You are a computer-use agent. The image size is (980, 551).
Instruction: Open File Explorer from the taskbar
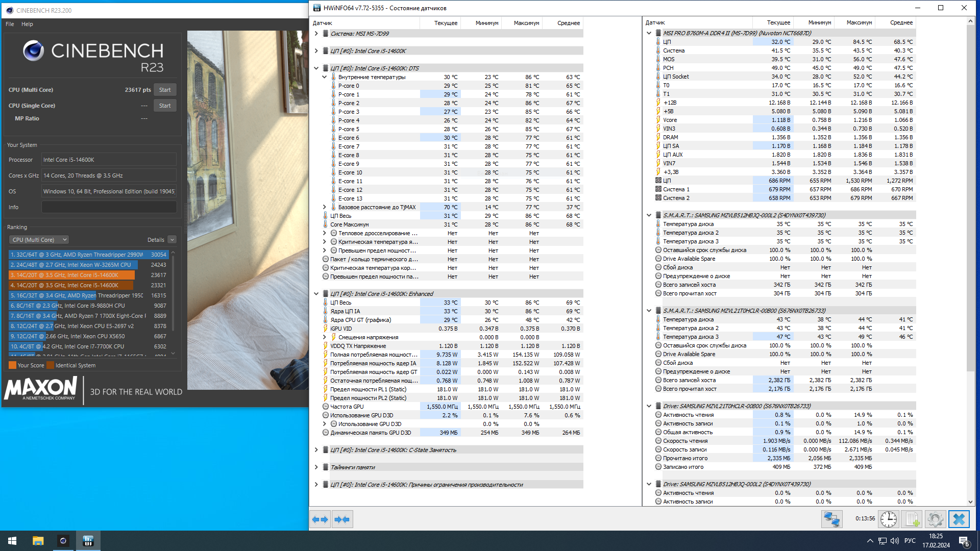[38, 541]
